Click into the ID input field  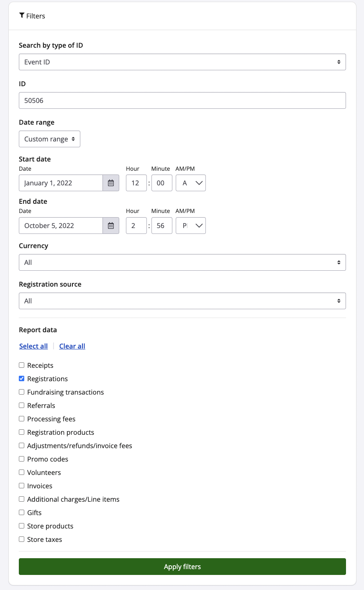click(182, 100)
